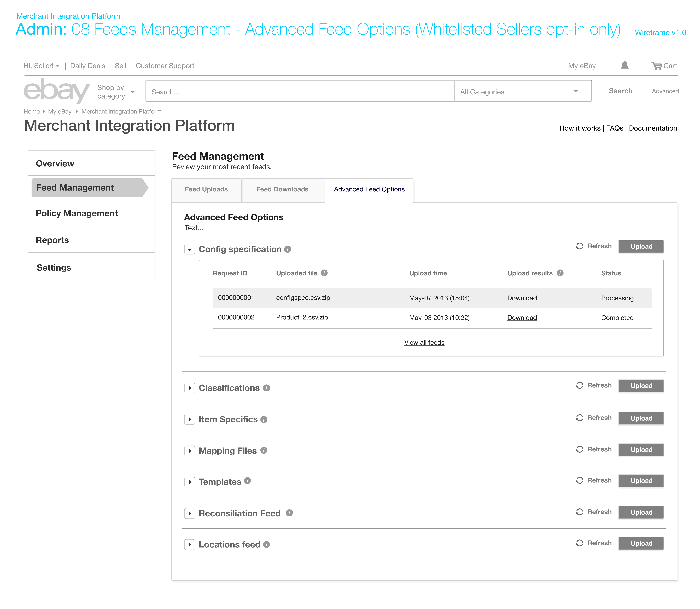Refresh the Classifications section
The image size is (700, 609).
[594, 385]
